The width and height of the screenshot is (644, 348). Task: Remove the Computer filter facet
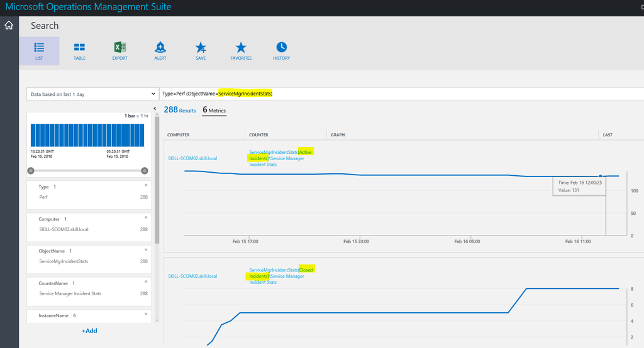(x=146, y=217)
